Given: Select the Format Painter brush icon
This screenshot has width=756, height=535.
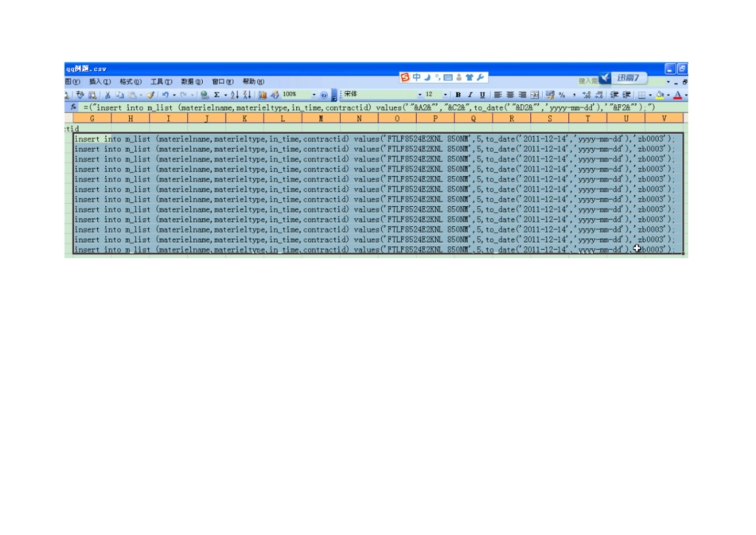Looking at the screenshot, I should click(151, 95).
